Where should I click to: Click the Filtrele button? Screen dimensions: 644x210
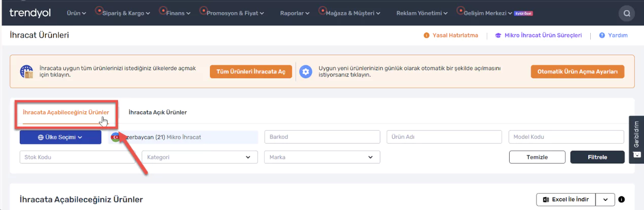[x=597, y=157]
